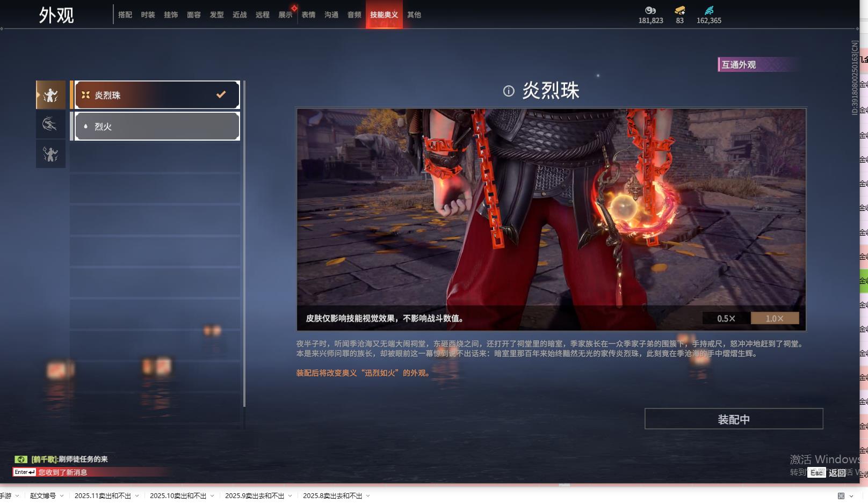Open dropdown of 2025.9卖出去和不出 sheet tab
Image resolution: width=868 pixels, height=504 pixels.
[x=290, y=496]
